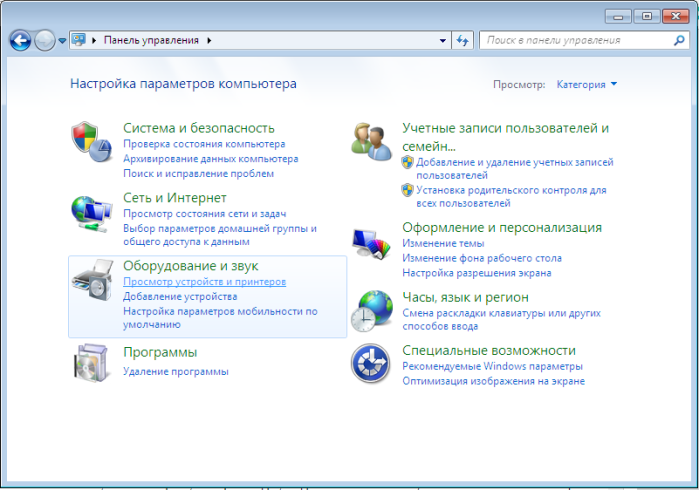Screen dimensions: 699x490
Task: Open Поиск и исправление проблем link
Action: [x=198, y=173]
